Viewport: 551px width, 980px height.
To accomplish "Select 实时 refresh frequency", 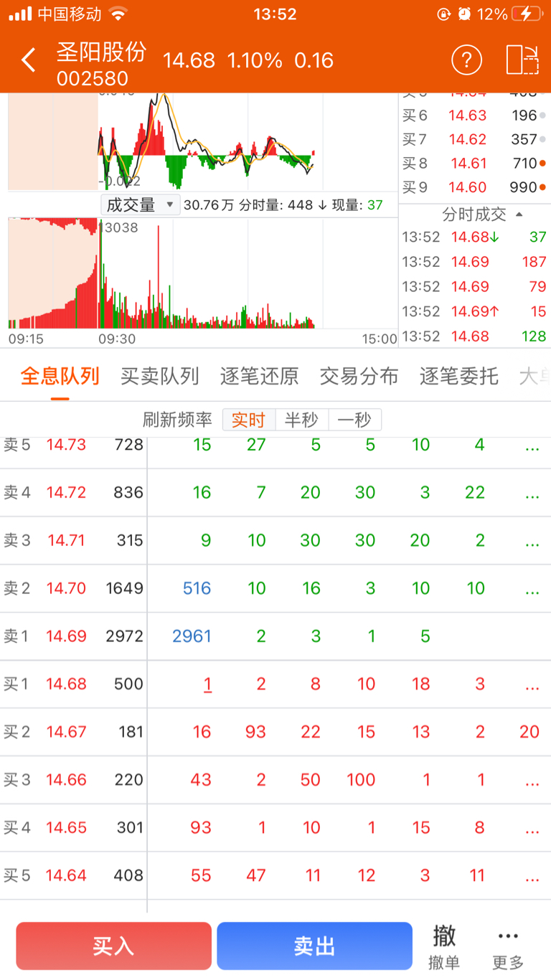I will (x=248, y=420).
